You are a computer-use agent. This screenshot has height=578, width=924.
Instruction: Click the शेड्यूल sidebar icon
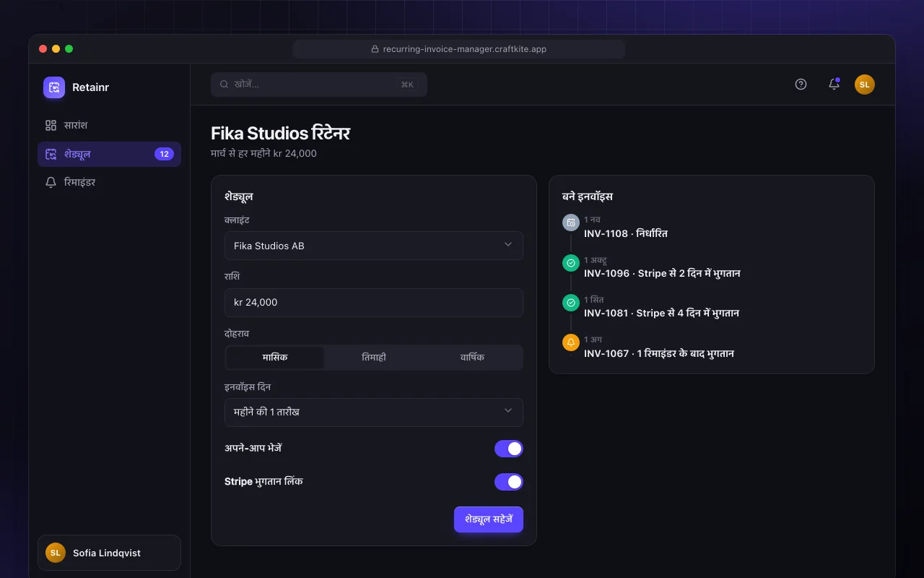click(x=51, y=154)
